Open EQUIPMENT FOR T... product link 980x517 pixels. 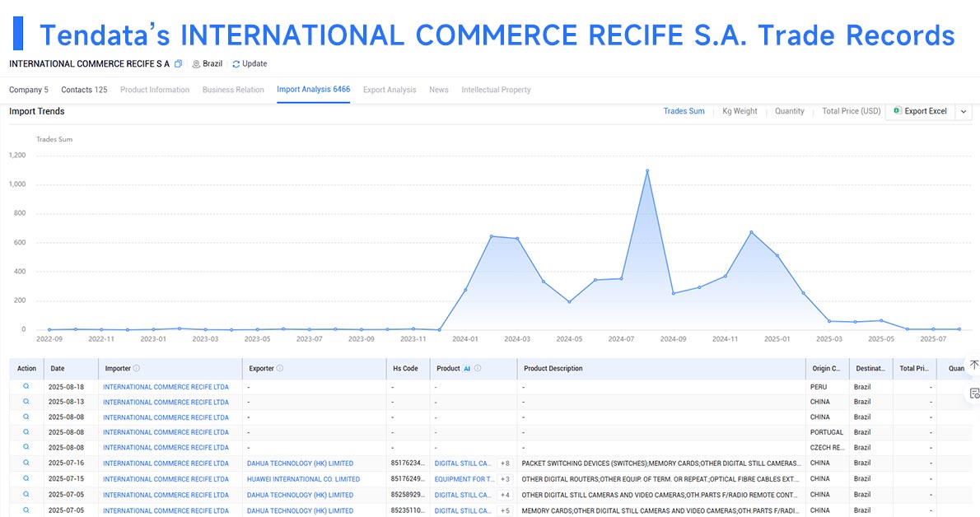point(464,479)
